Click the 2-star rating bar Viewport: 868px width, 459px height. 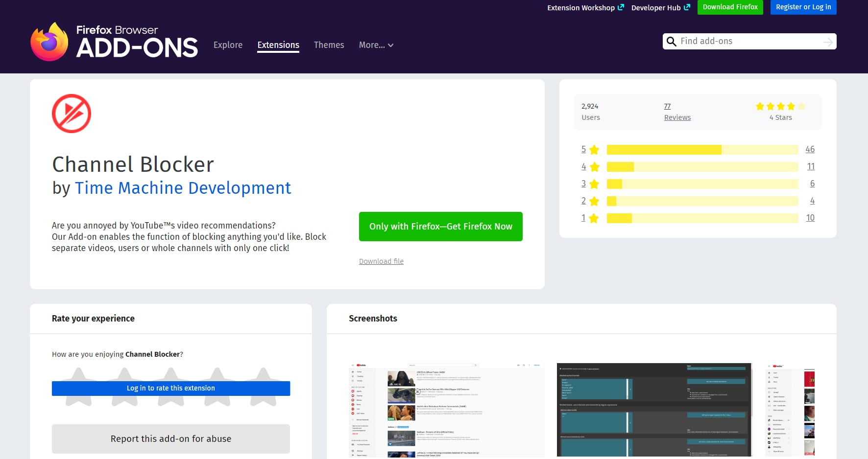[x=702, y=201]
